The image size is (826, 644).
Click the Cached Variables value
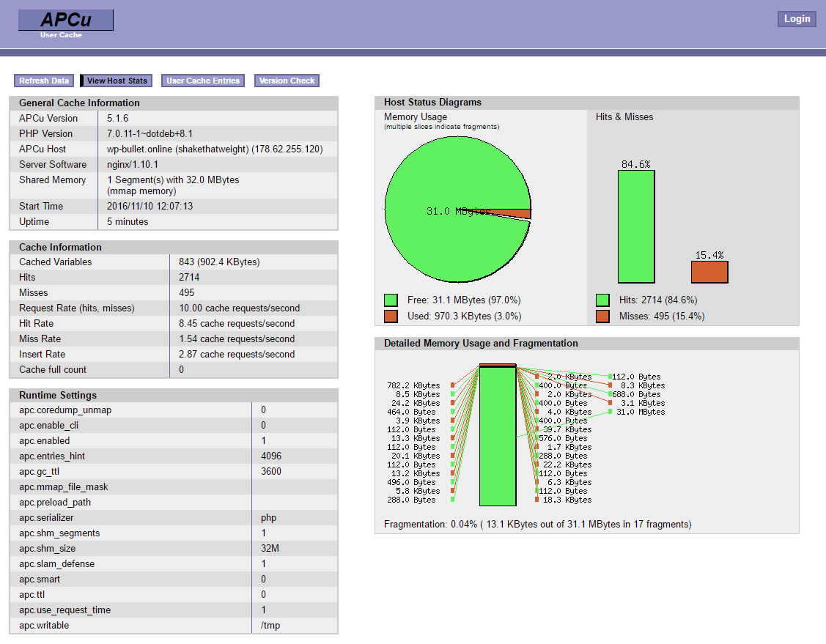[219, 262]
